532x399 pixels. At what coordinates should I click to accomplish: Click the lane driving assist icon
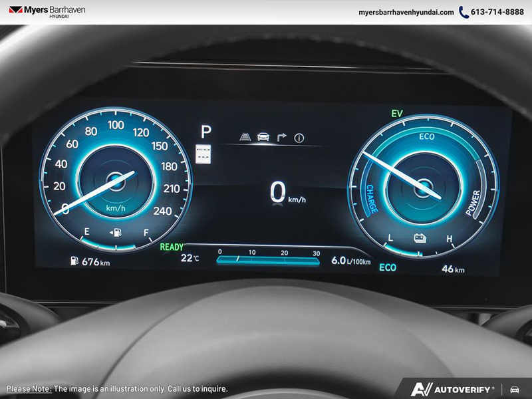coord(246,138)
